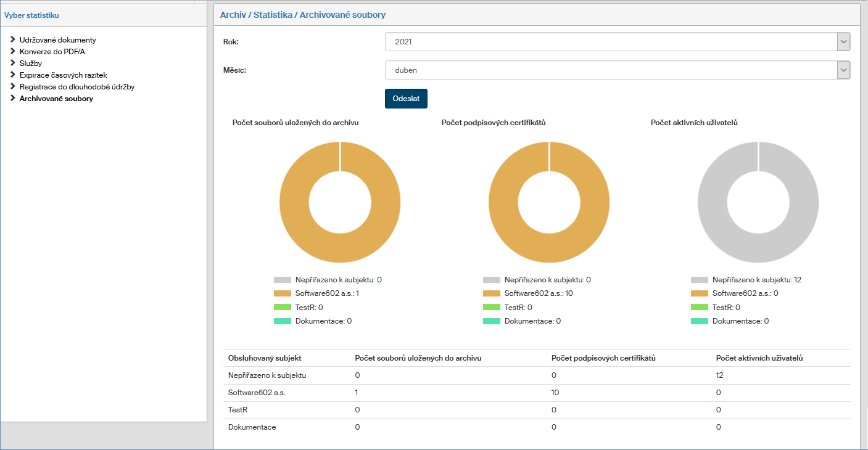Toggle teal Dokumentace legend swatch in files chart
Screen dimensions: 868x450
click(283, 321)
